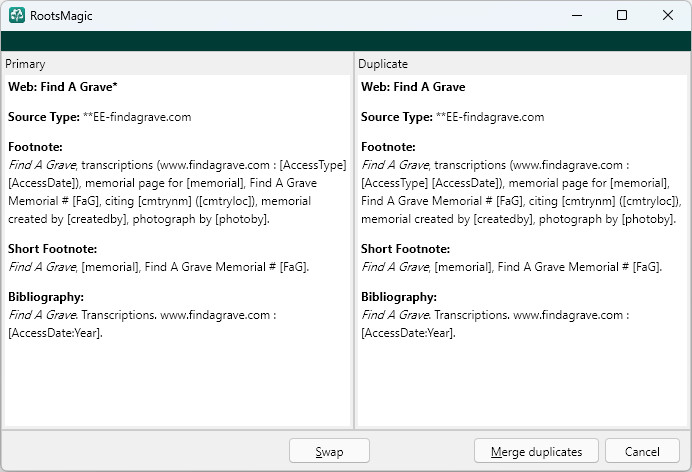The width and height of the screenshot is (692, 472).
Task: Click 'Short Footnote:' heading in Primary pane
Action: [x=53, y=249]
